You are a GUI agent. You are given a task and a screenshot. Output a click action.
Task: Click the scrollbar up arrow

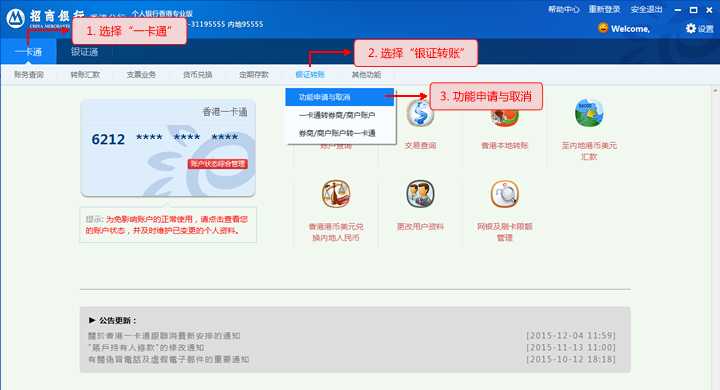pyautogui.click(x=716, y=90)
